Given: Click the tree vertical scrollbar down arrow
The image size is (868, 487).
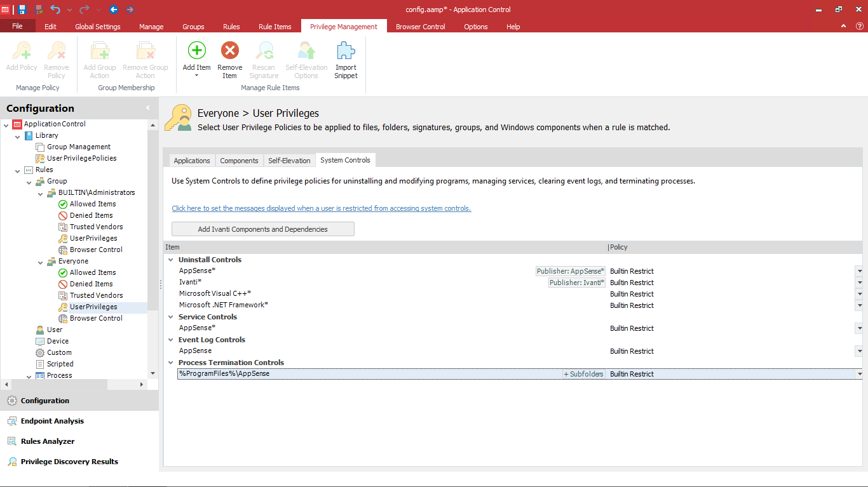Looking at the screenshot, I should coord(153,373).
